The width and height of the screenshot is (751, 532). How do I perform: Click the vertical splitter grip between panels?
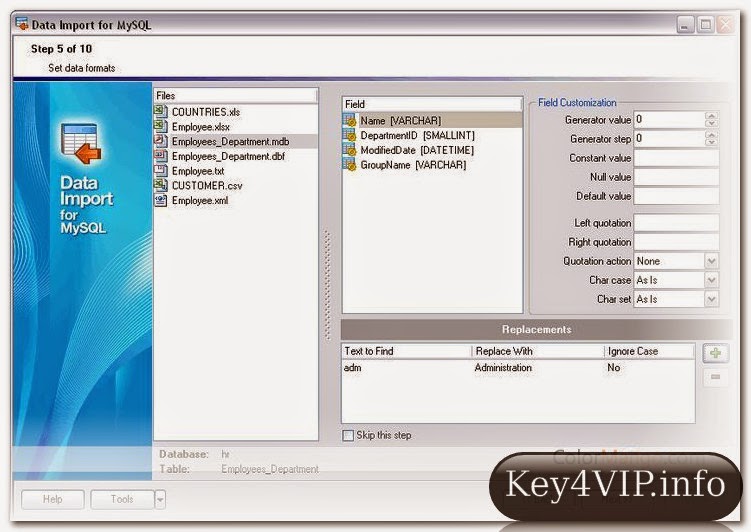pyautogui.click(x=328, y=285)
